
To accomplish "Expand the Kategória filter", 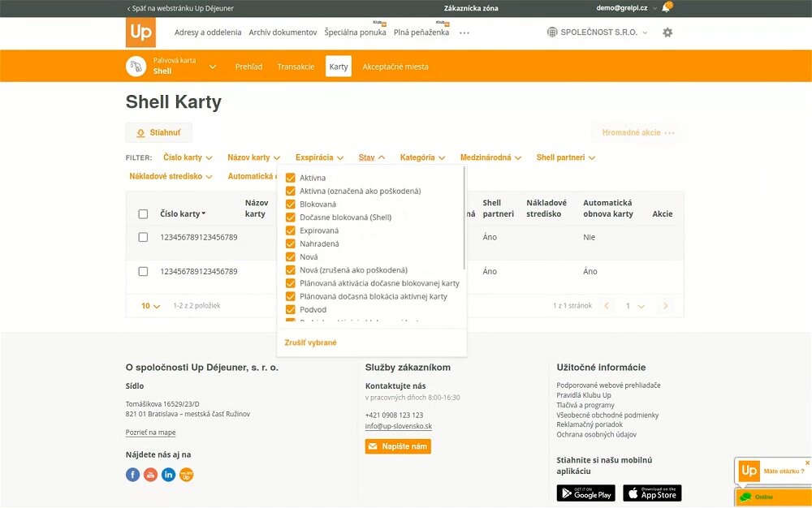I will tap(422, 157).
